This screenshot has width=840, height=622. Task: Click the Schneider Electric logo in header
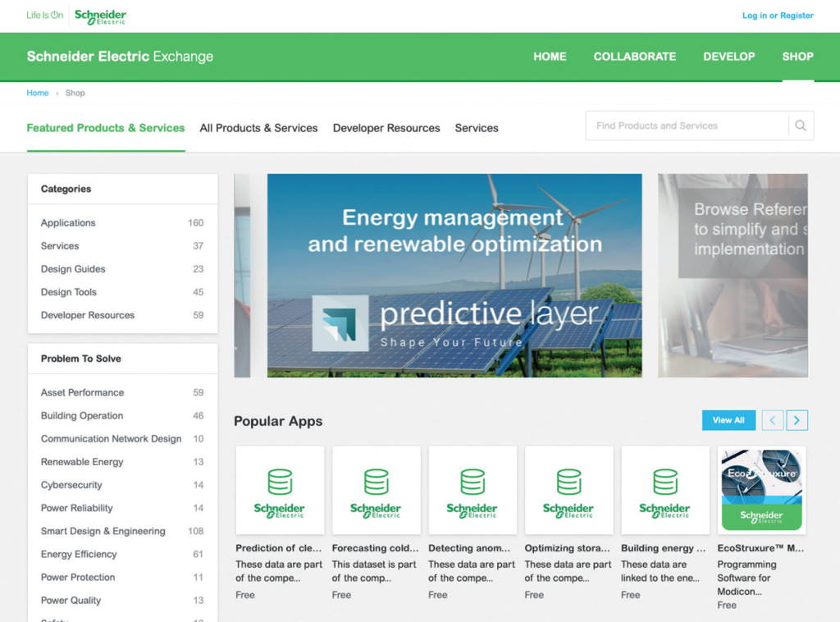point(100,16)
